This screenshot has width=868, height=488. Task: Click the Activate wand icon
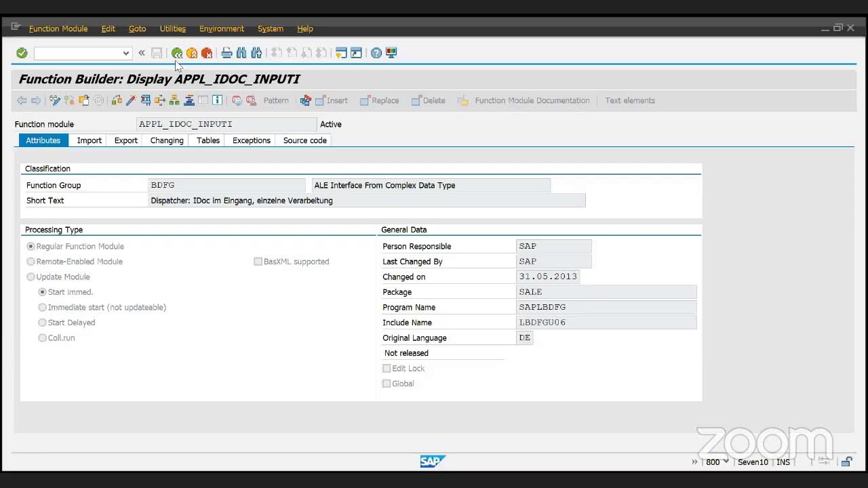(x=131, y=100)
